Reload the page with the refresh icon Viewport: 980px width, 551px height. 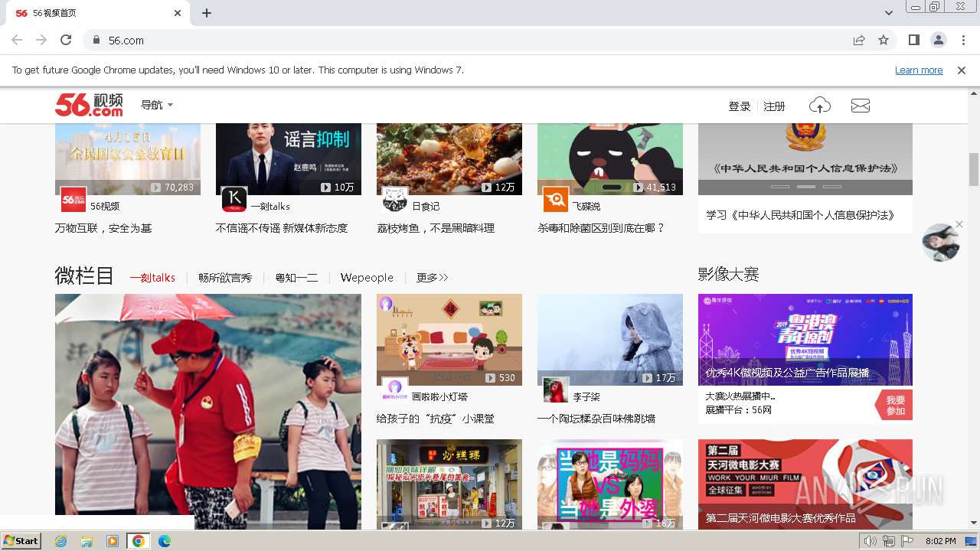click(x=66, y=40)
